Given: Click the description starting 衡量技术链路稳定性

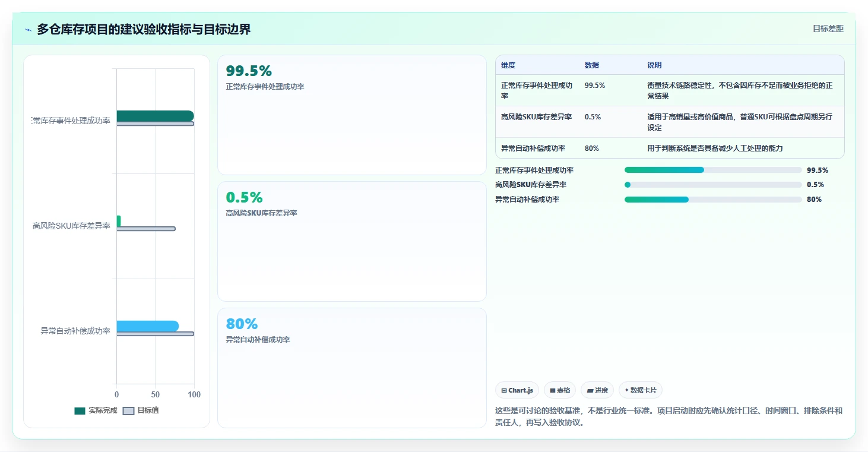Looking at the screenshot, I should [740, 90].
